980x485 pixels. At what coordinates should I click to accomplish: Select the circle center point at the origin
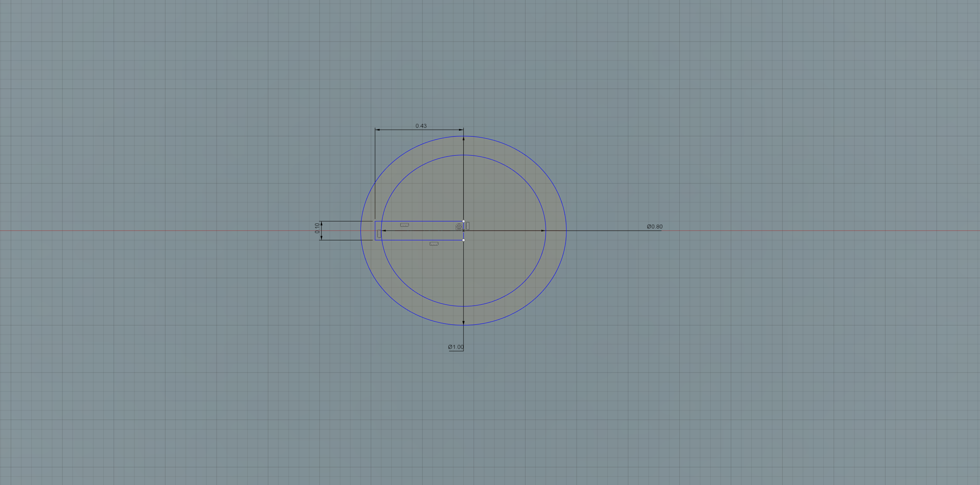click(463, 231)
